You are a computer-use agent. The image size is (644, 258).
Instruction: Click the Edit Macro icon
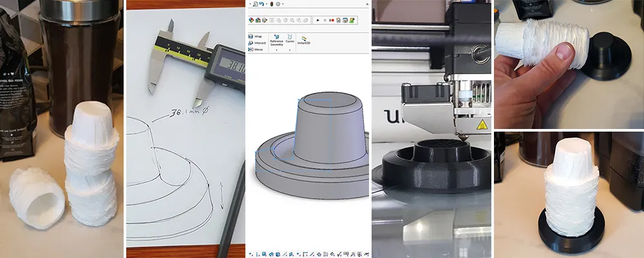345,20
